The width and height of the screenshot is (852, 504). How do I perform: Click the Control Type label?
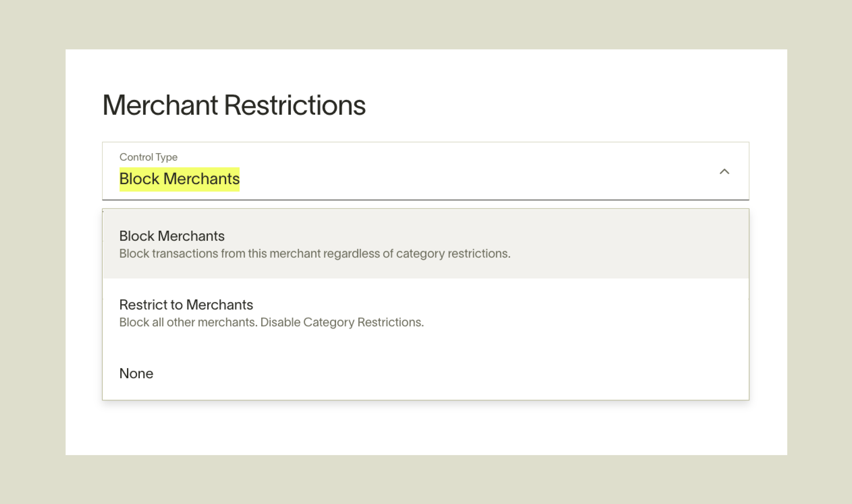148,157
